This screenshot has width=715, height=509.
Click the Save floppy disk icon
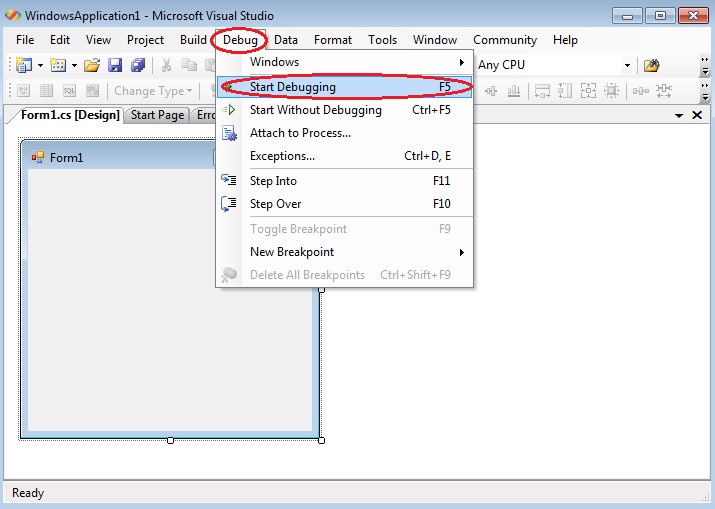click(x=115, y=65)
